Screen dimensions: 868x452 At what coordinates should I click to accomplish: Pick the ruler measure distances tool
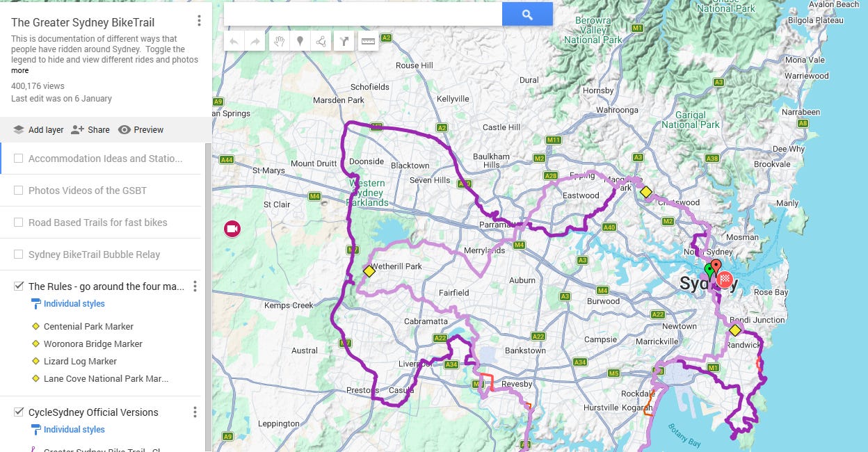coord(368,42)
